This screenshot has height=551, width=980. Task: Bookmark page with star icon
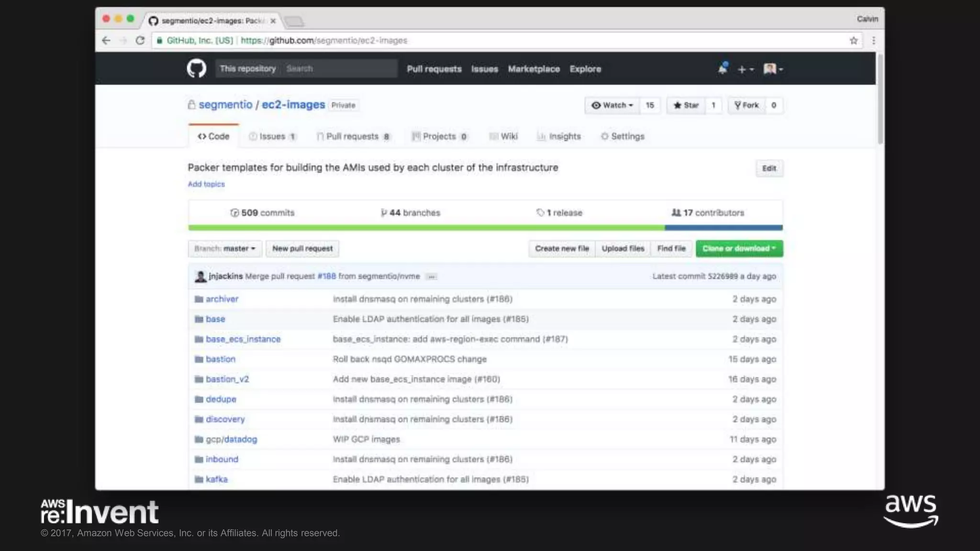[x=853, y=41]
